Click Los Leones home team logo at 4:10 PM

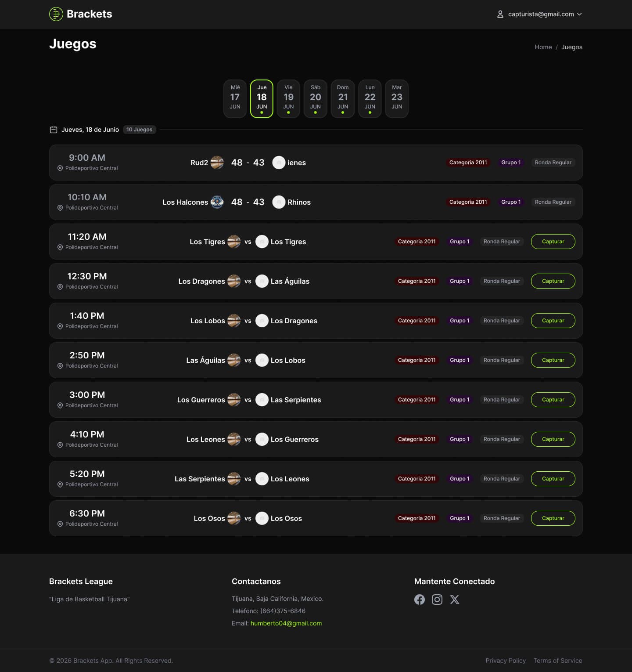click(234, 439)
